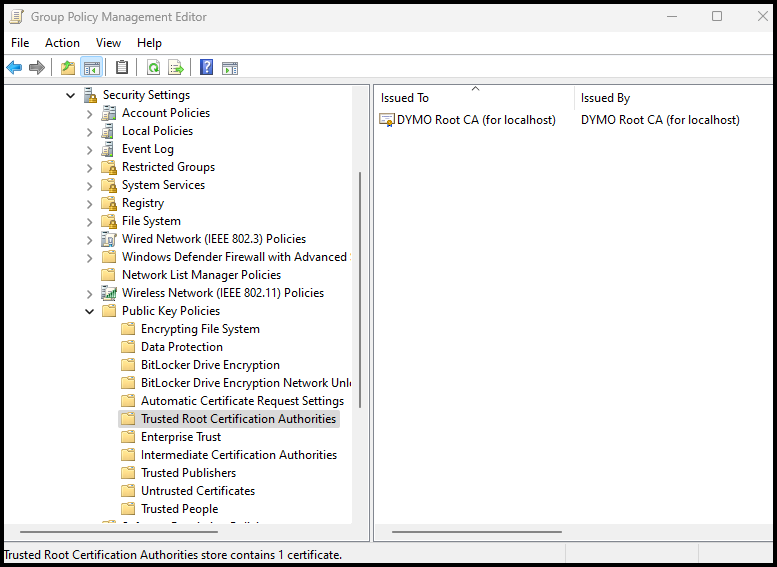Click the Group Policy Management Editor title icon
The image size is (777, 567).
[16, 16]
